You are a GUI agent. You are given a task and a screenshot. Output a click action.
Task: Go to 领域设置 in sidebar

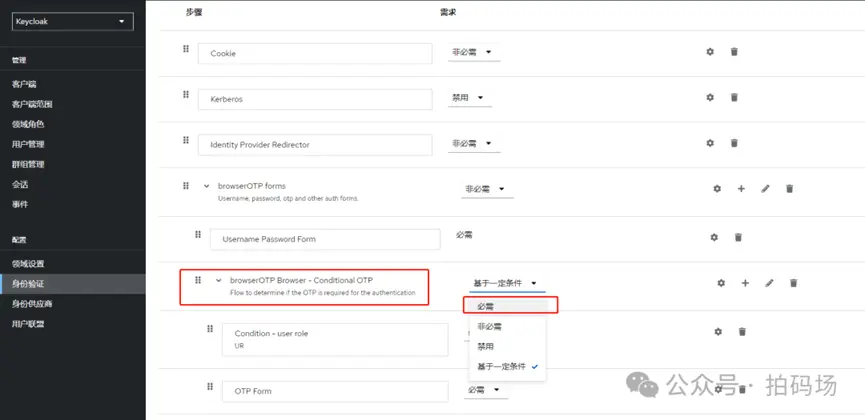pyautogui.click(x=28, y=264)
